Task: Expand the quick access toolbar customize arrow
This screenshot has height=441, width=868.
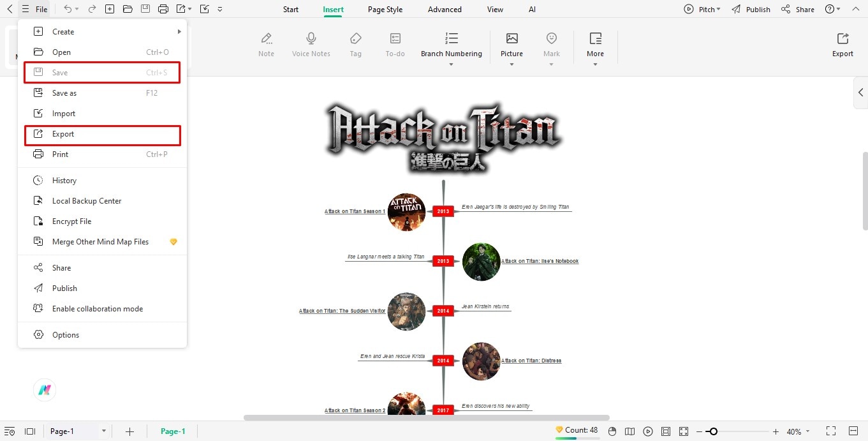Action: [220, 10]
